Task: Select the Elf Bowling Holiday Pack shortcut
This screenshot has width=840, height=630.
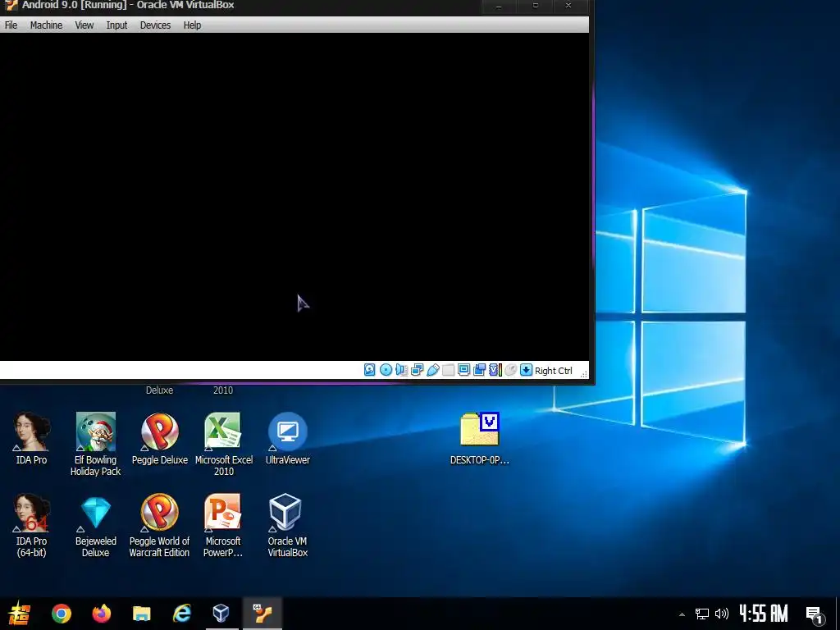Action: (95, 444)
